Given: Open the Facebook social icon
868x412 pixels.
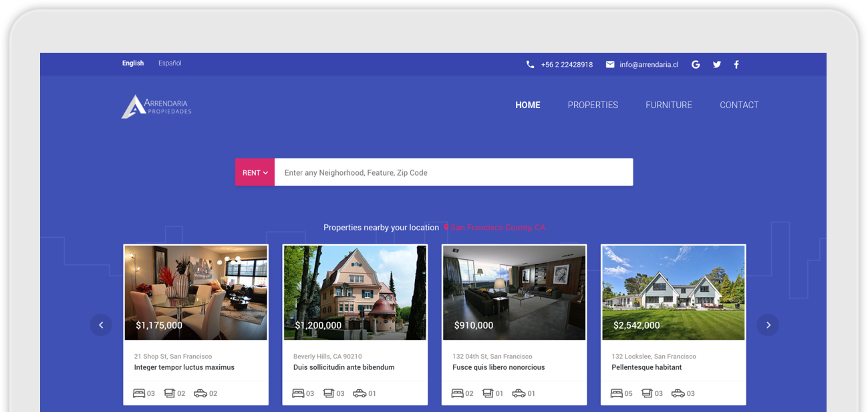Looking at the screenshot, I should pyautogui.click(x=736, y=65).
